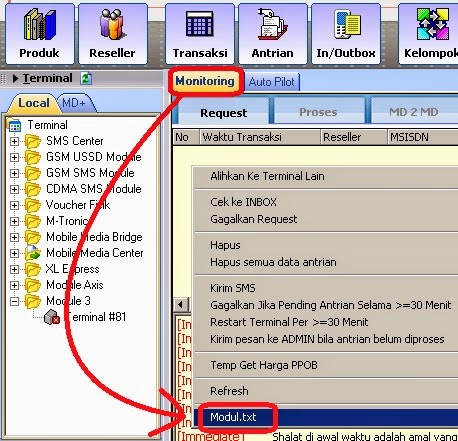Click the Module 3 folder icon
The width and height of the screenshot is (458, 441).
[x=33, y=301]
